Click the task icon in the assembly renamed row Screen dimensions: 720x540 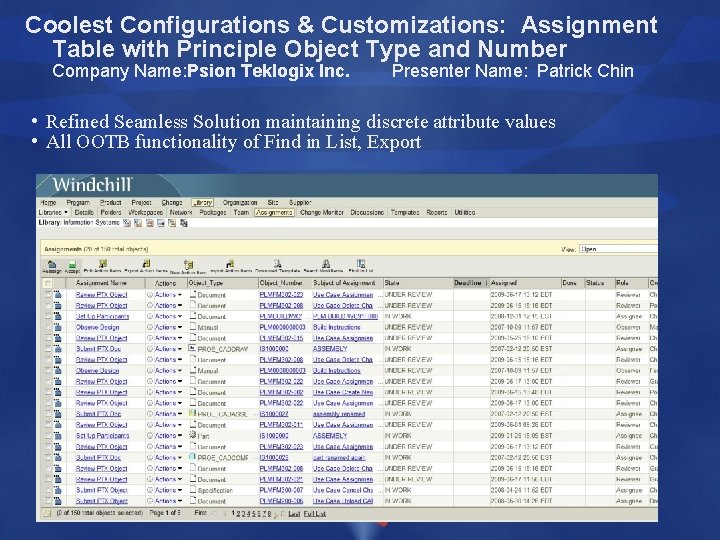coord(57,414)
